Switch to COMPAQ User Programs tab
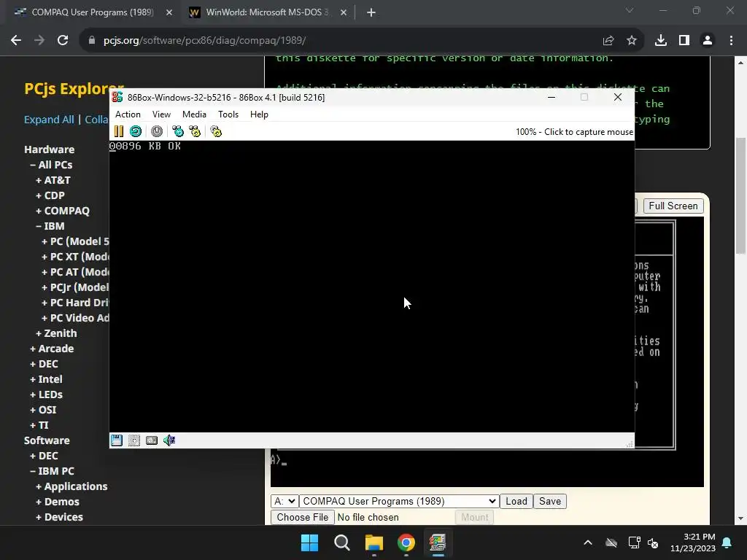The image size is (747, 560). point(93,12)
